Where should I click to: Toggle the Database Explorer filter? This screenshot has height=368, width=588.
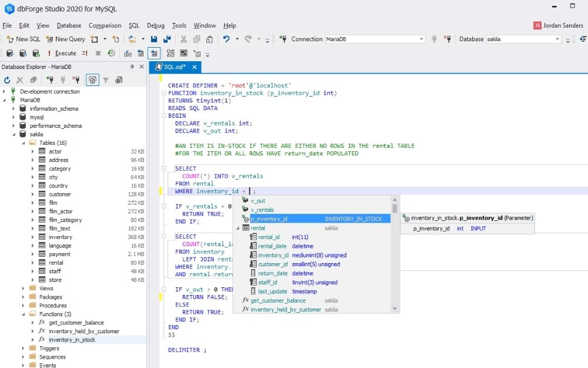click(x=106, y=81)
